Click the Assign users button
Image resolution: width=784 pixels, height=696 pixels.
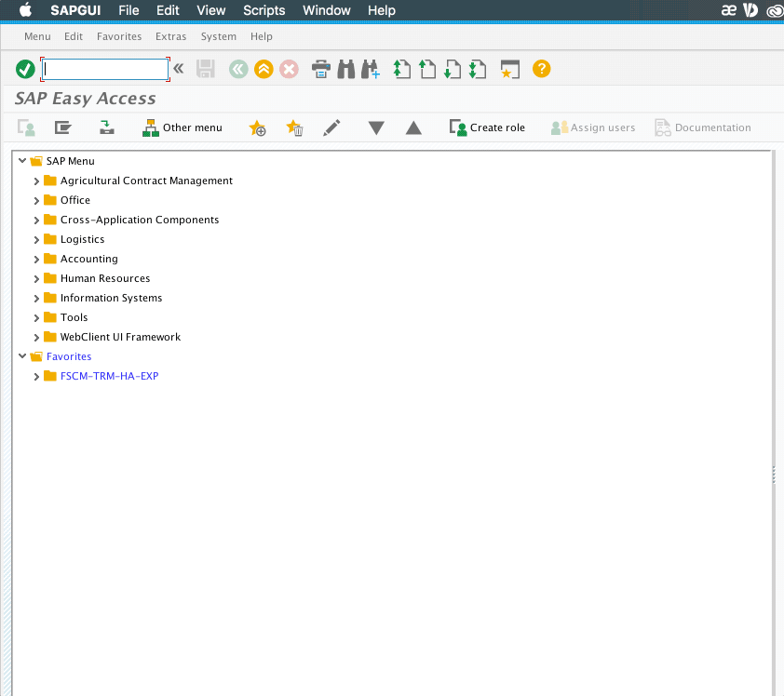pos(593,127)
